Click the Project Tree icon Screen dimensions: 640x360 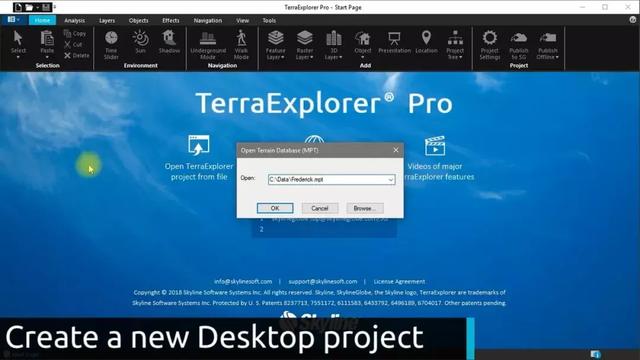(455, 45)
